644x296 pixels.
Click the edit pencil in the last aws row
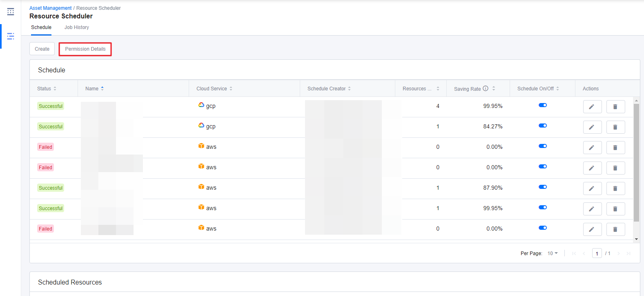pos(592,229)
